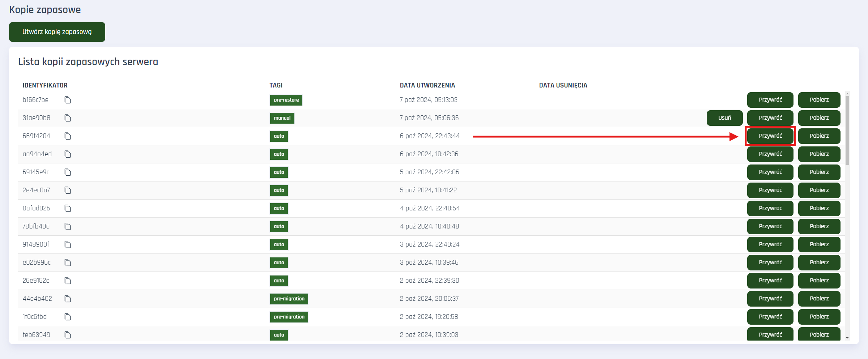Click copy icon beside 44e4b402
Image resolution: width=868 pixels, height=359 pixels.
coord(68,299)
